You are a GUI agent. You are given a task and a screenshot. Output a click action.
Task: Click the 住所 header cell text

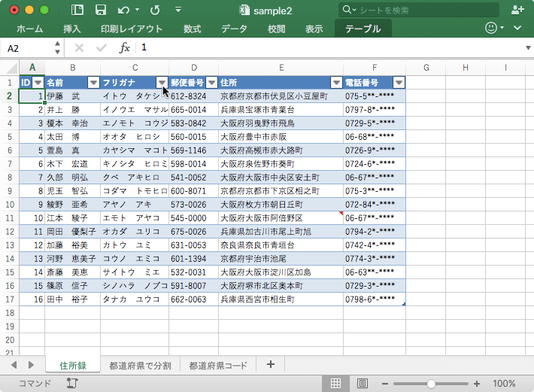coord(229,83)
